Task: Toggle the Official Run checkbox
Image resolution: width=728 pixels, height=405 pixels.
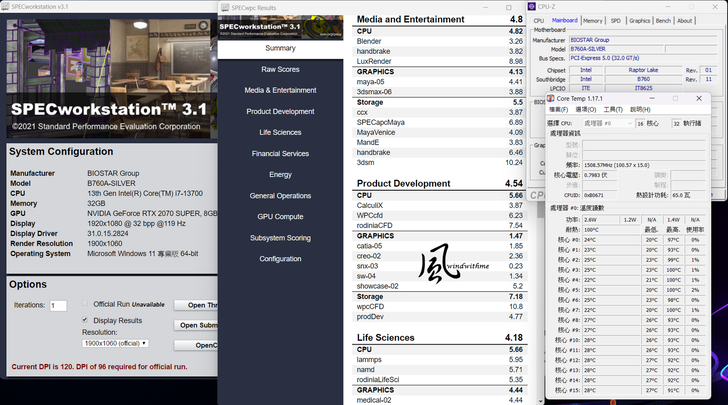Action: (84, 304)
